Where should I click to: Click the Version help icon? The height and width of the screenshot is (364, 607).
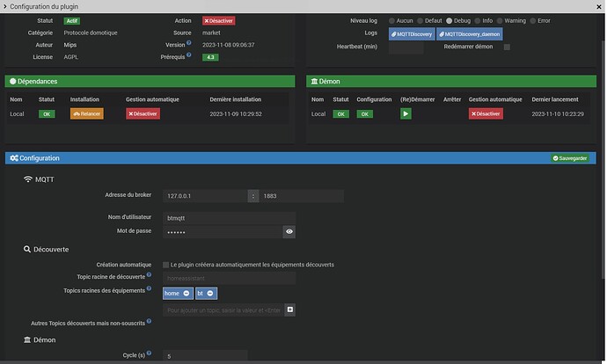189,43
